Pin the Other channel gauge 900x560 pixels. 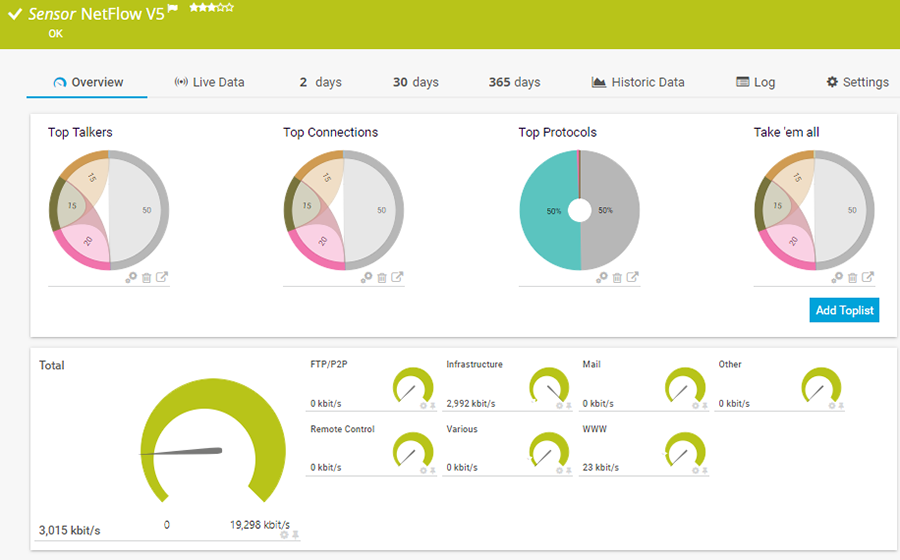pos(841,406)
